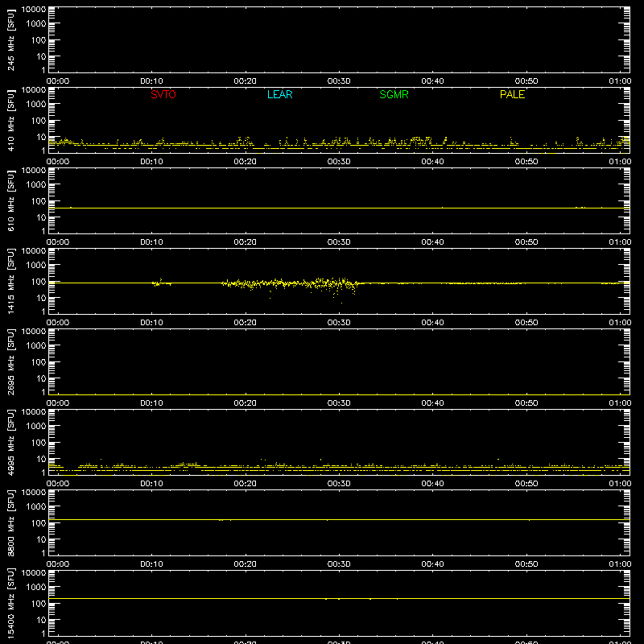The height and width of the screenshot is (644, 644).
Task: Click the flat yellow trace in 610 MHz panel
Action: click(x=339, y=208)
